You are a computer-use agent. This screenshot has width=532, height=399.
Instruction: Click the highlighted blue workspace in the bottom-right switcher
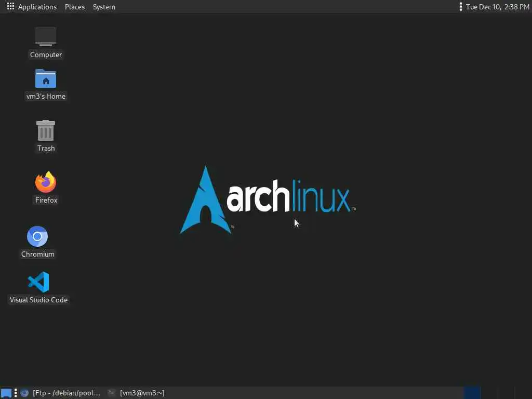click(x=472, y=393)
